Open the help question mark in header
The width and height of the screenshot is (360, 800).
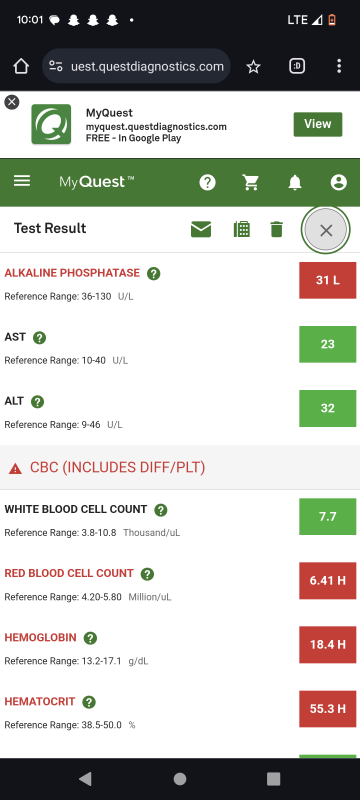tap(208, 182)
